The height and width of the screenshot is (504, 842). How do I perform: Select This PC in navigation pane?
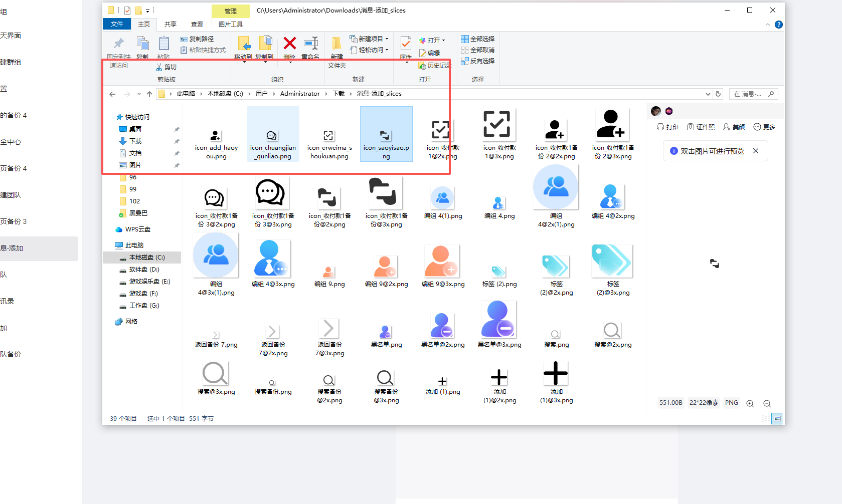pyautogui.click(x=129, y=245)
